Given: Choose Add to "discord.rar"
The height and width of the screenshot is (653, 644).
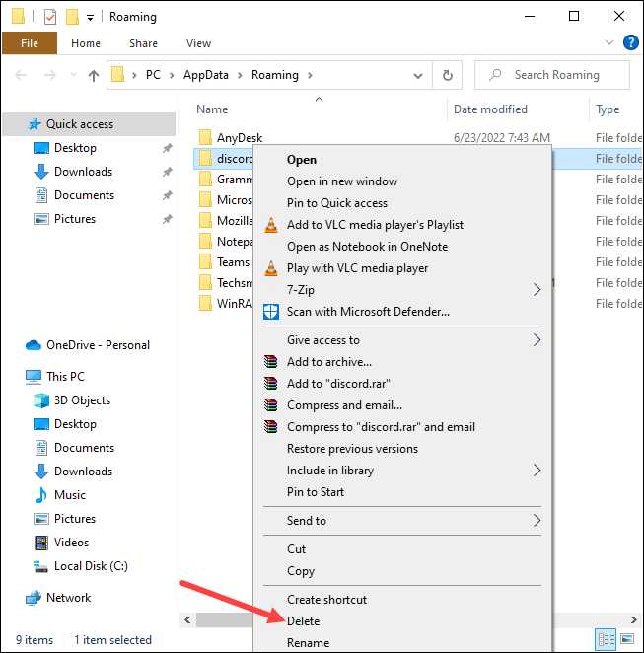Looking at the screenshot, I should [338, 384].
